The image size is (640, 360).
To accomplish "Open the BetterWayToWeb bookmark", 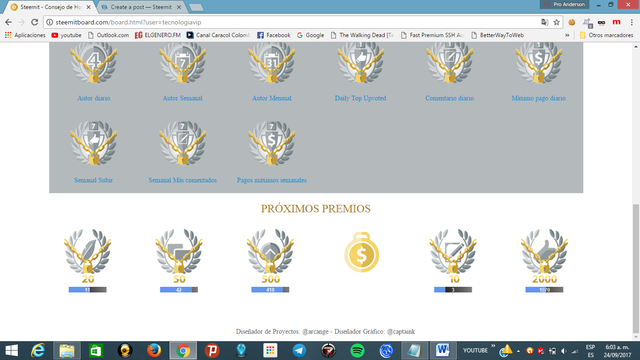I will coord(498,35).
